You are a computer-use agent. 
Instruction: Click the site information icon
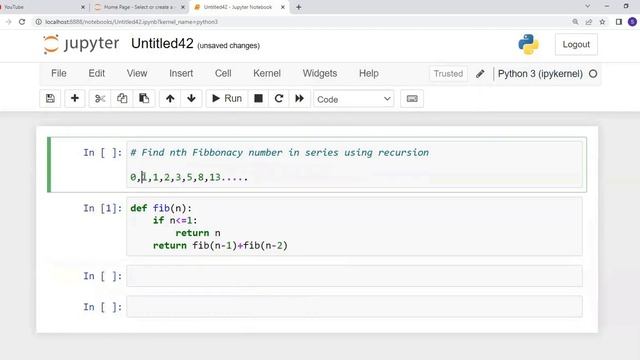(38, 22)
